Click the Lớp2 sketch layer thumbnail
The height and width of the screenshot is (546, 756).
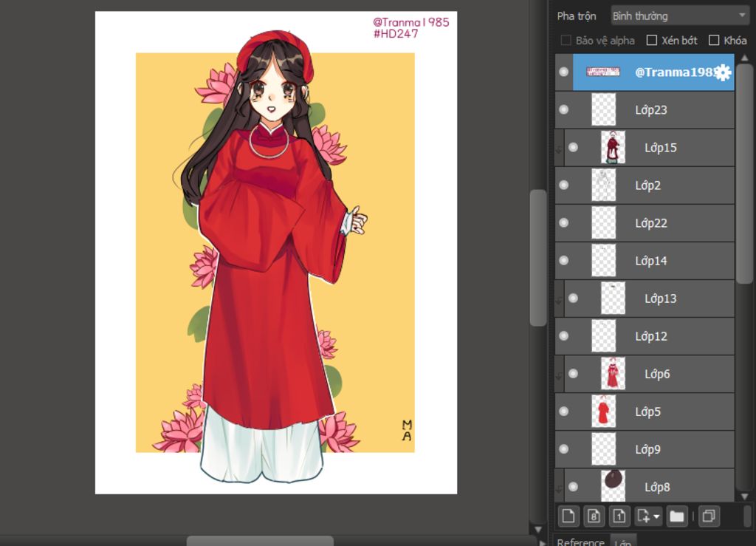[x=604, y=185]
